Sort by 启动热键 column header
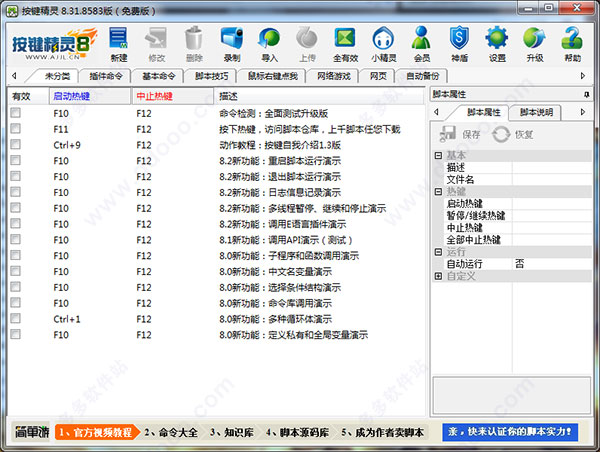Viewport: 600px width, 452px height. (90, 96)
